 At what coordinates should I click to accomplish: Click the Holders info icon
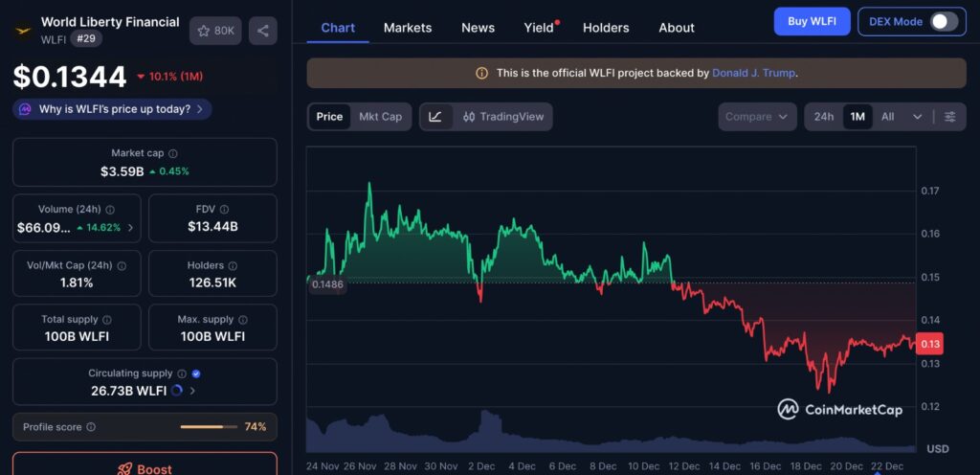[x=234, y=265]
